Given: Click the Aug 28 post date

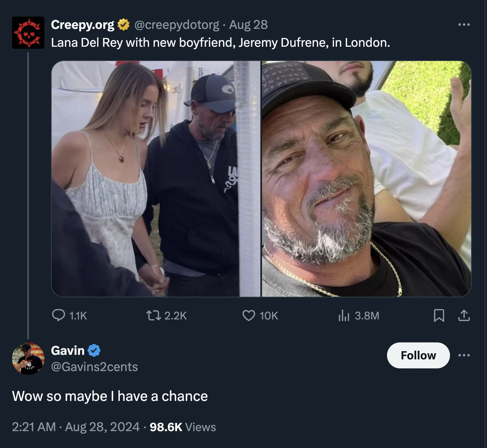Looking at the screenshot, I should pos(248,25).
